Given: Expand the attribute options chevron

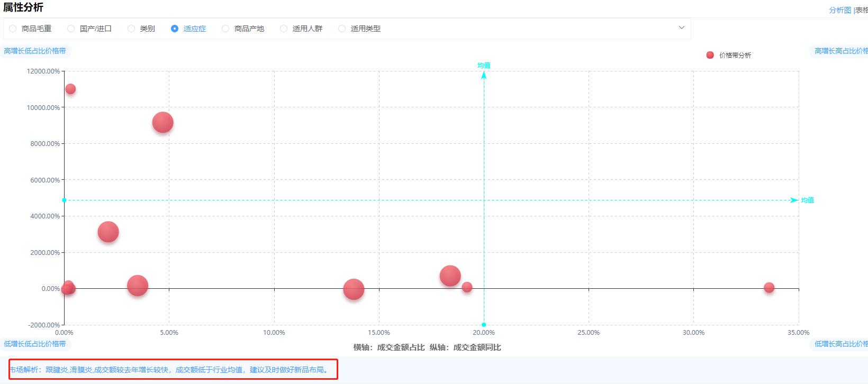Looking at the screenshot, I should (x=682, y=28).
